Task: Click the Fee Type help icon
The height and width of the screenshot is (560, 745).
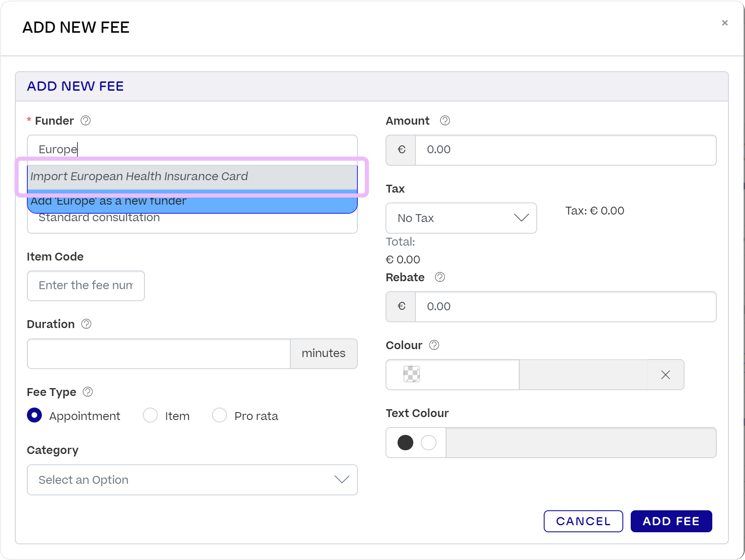Action: [88, 392]
